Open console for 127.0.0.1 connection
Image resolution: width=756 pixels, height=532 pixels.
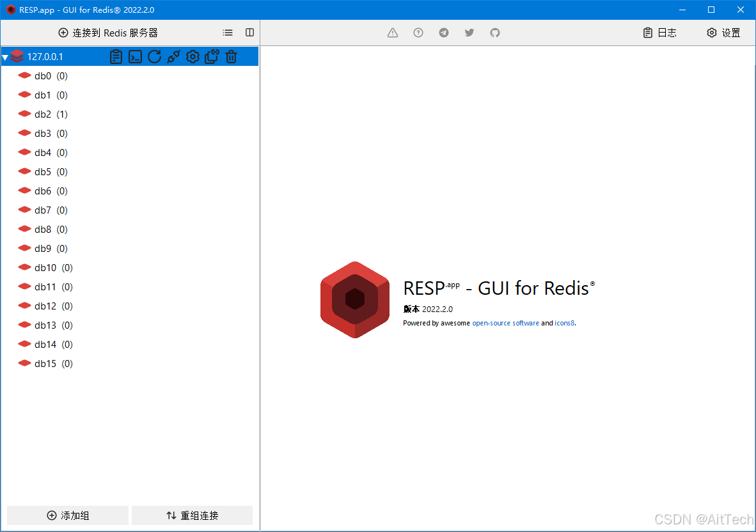[x=135, y=57]
